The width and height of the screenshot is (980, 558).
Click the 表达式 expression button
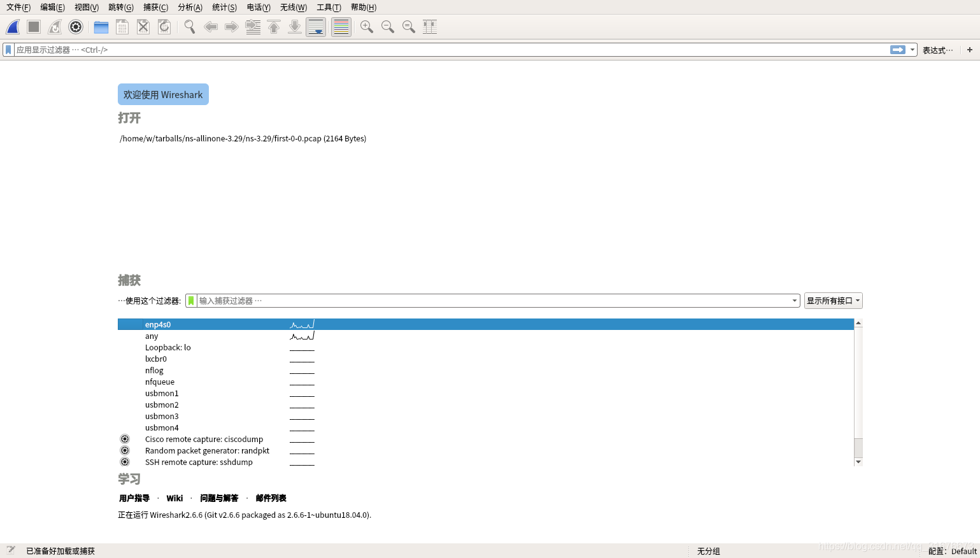click(x=938, y=50)
